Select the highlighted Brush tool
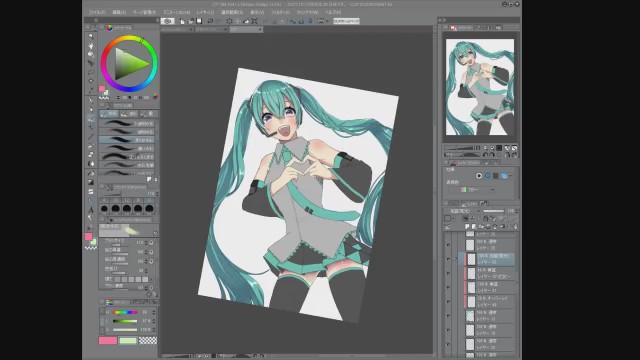The height and width of the screenshot is (360, 640). point(91,118)
